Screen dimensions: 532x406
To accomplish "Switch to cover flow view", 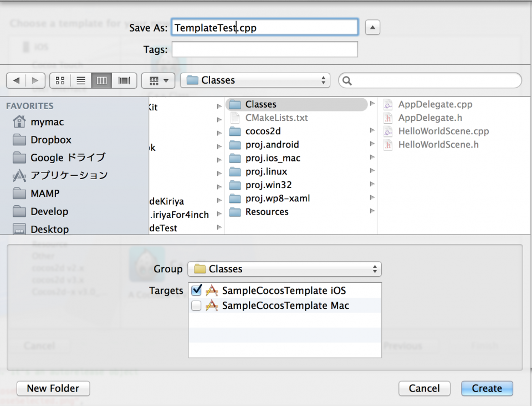I will [x=124, y=80].
